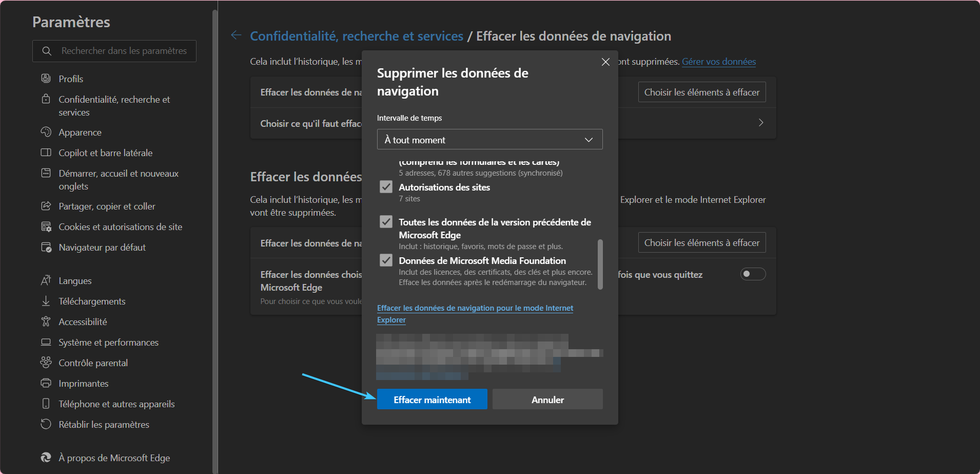Click the Accessibilité icon
This screenshot has height=474, width=980.
coord(46,321)
